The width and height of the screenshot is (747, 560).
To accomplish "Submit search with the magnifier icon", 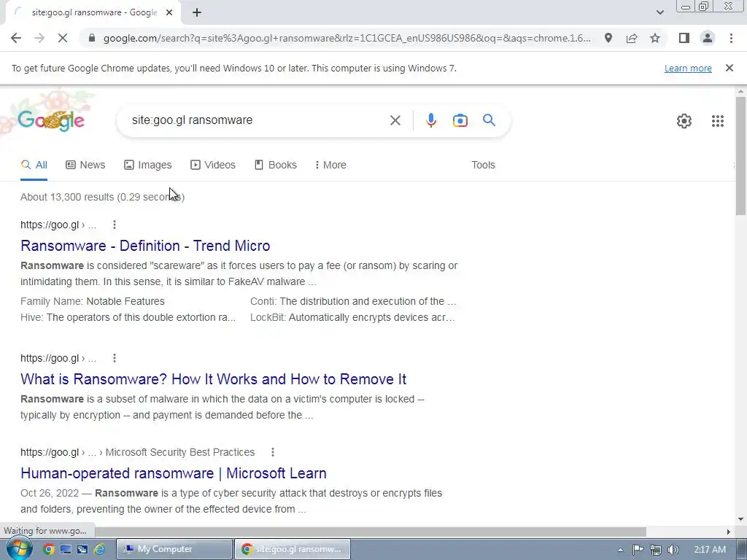I will tap(489, 120).
